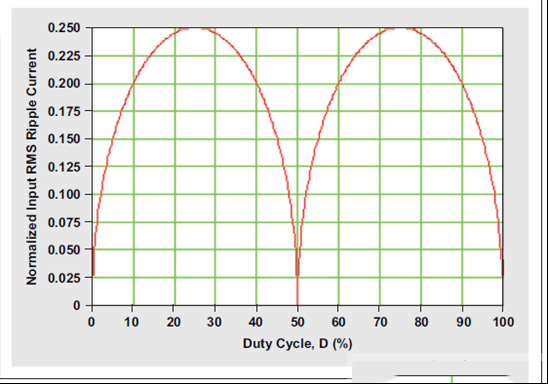Click the x-axis label 100
Image resolution: width=548 pixels, height=384 pixels.
pos(503,322)
